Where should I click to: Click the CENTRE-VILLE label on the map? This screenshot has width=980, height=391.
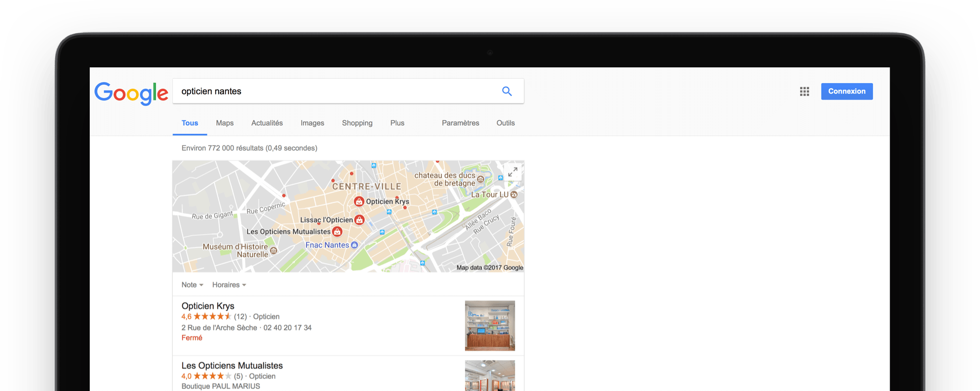[367, 187]
